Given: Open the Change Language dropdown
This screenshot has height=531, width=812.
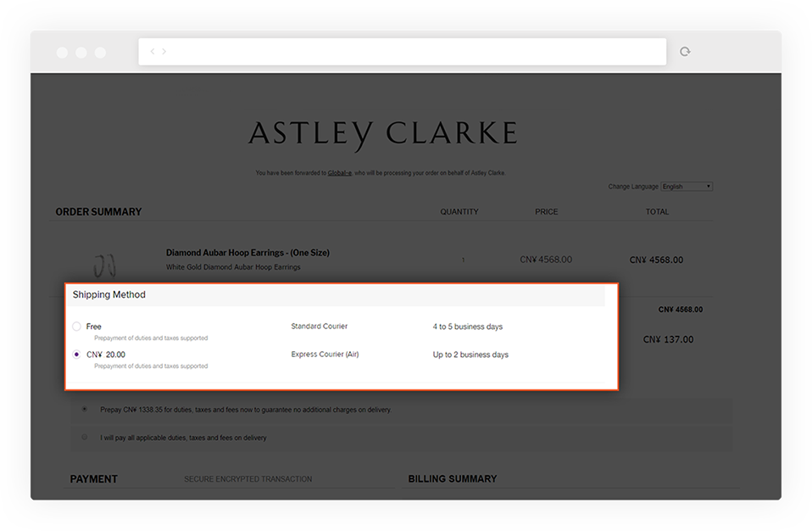Looking at the screenshot, I should coord(687,187).
